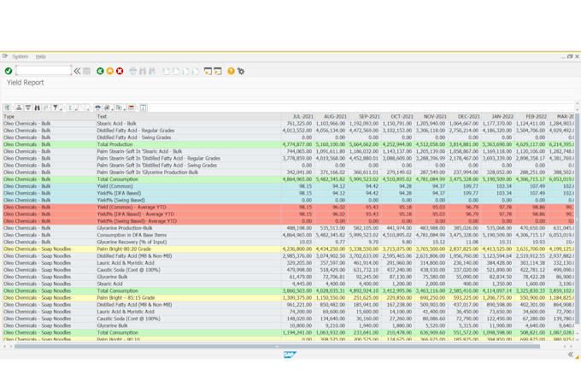This screenshot has height=392, width=581.
Task: Click the 'Yield (Common)' blue row cell
Action: click(188, 186)
